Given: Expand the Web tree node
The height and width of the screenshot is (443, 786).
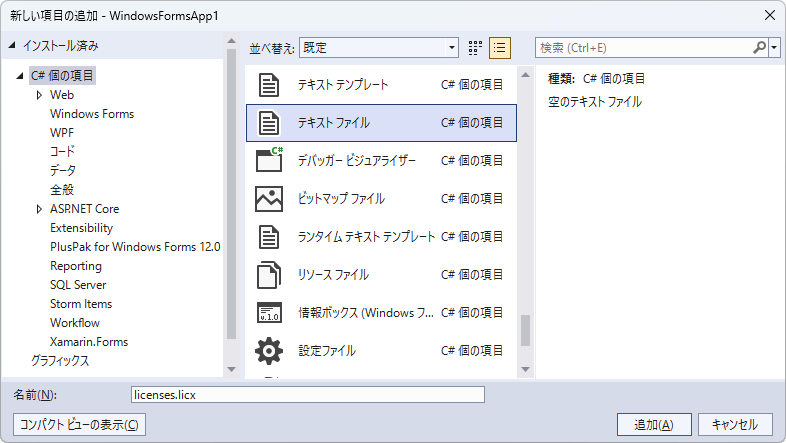Looking at the screenshot, I should (x=39, y=95).
